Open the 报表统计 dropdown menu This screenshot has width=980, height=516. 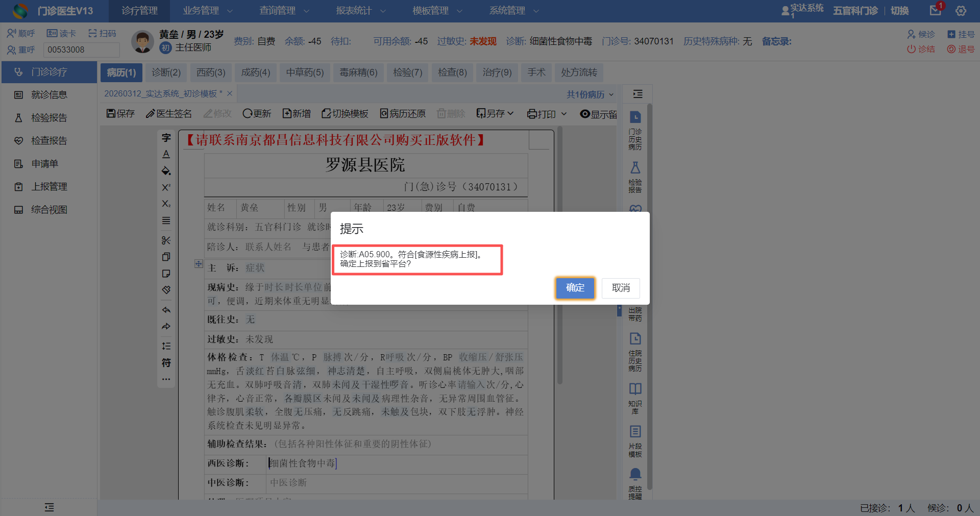click(361, 11)
